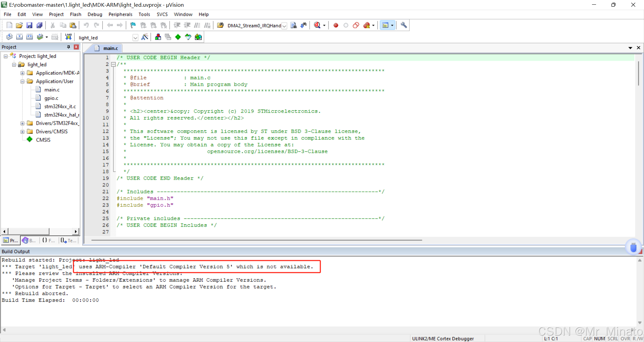Launch Pack Installer icon

[x=198, y=37]
